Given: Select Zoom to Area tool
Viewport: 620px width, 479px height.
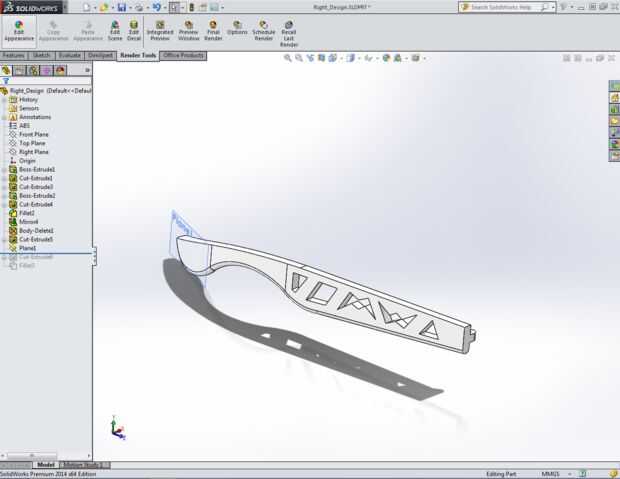Looking at the screenshot, I should (x=299, y=58).
